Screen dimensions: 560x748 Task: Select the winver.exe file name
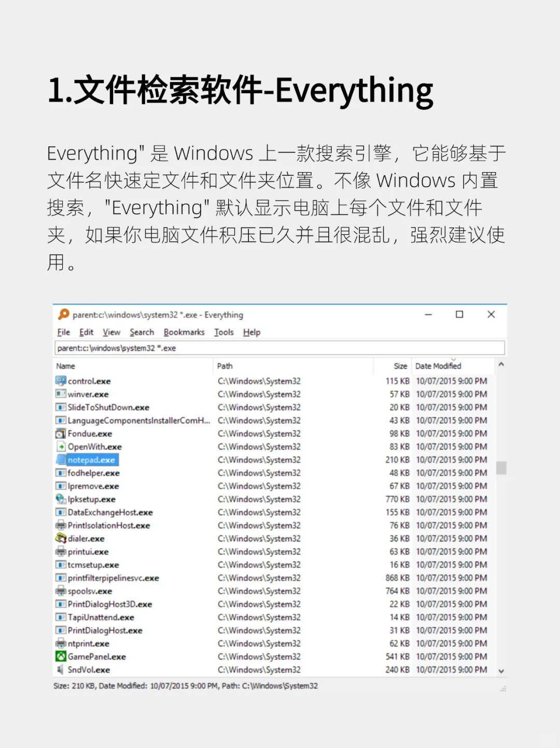[x=88, y=394]
